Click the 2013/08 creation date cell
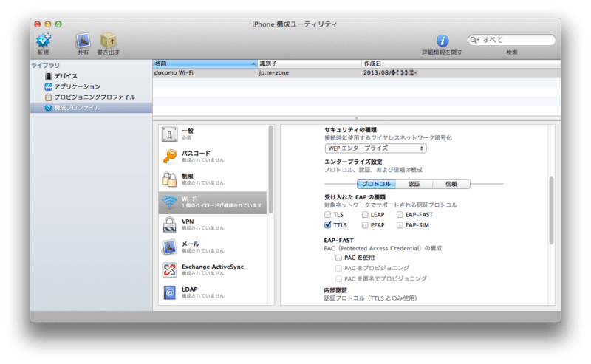The image size is (591, 364). (x=390, y=72)
